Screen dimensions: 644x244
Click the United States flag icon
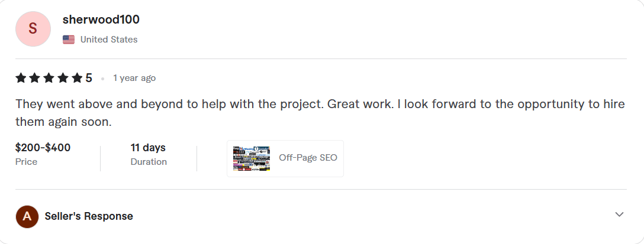tap(69, 40)
